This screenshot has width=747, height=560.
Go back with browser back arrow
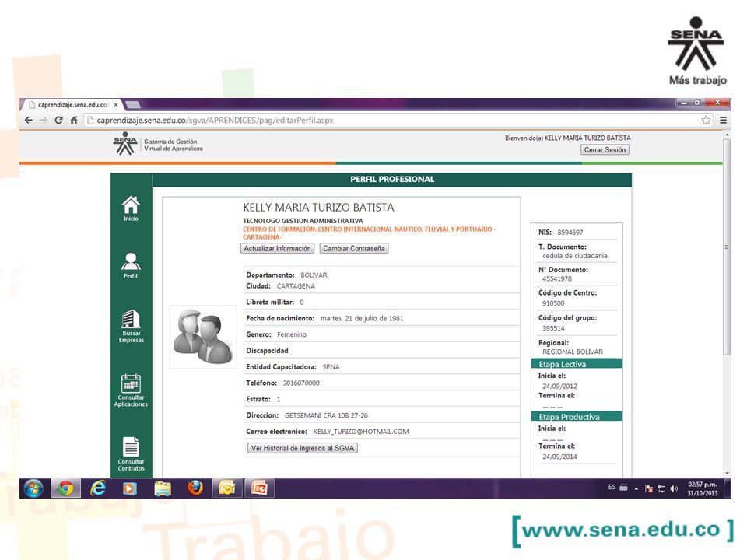pyautogui.click(x=29, y=120)
